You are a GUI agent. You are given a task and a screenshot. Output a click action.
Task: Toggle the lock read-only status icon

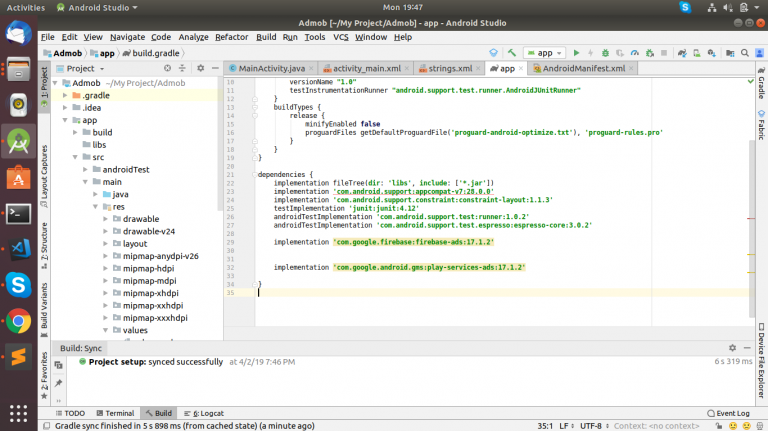tap(718, 426)
